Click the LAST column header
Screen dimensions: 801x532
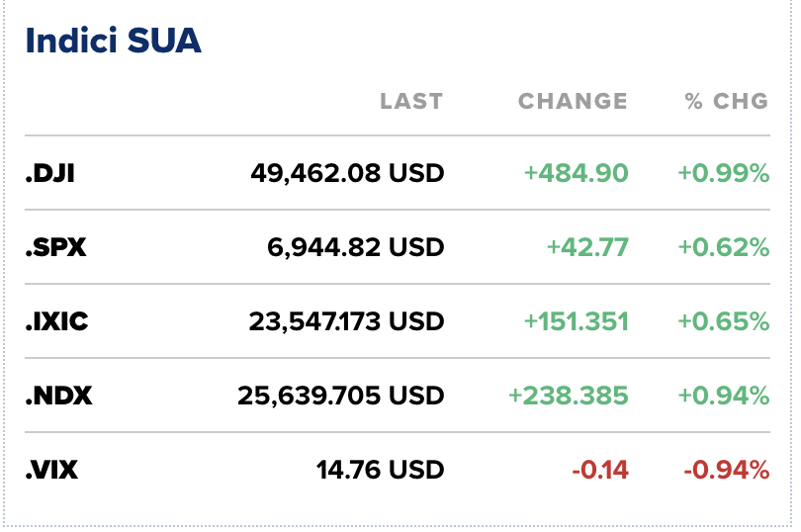coord(411,101)
